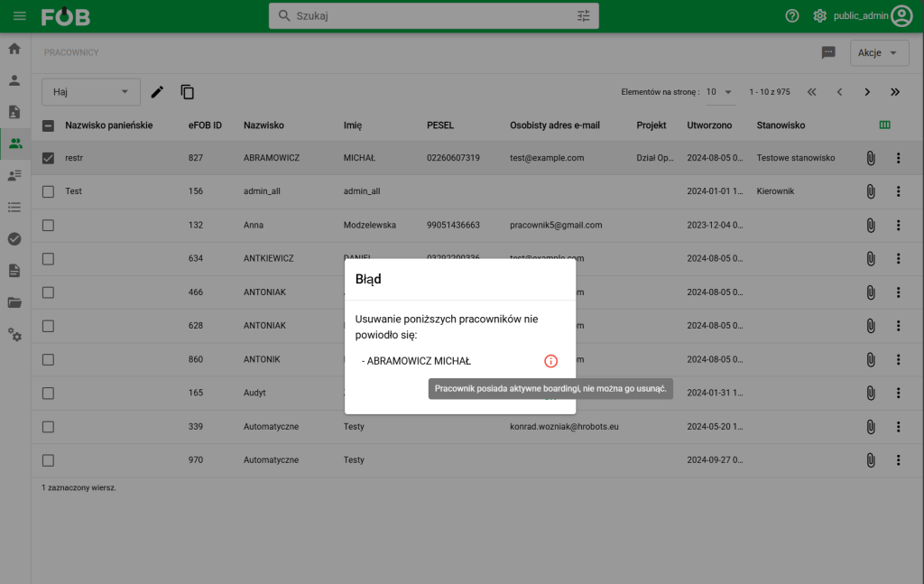This screenshot has height=584, width=924.
Task: Check the eFOB 970 row checkbox
Action: click(49, 460)
